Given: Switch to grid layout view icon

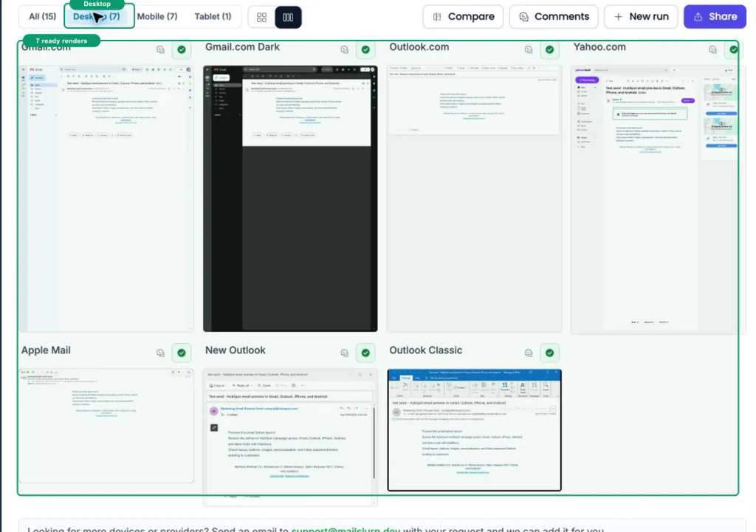Looking at the screenshot, I should click(262, 18).
